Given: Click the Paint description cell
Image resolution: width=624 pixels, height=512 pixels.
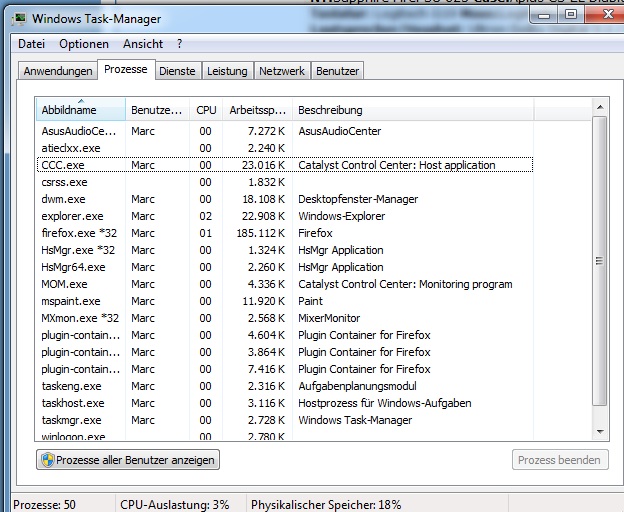Looking at the screenshot, I should [310, 301].
